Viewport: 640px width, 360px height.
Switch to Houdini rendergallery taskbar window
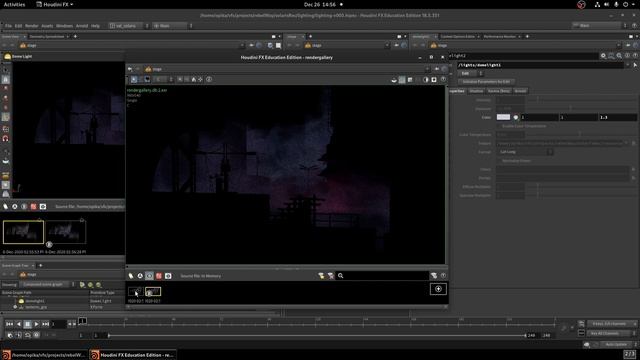click(133, 355)
